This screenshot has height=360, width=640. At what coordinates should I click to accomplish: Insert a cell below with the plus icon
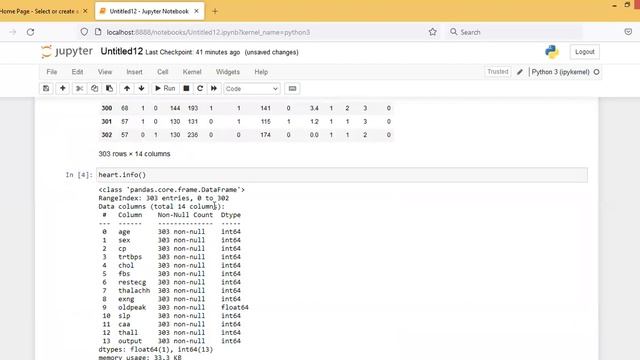click(62, 89)
